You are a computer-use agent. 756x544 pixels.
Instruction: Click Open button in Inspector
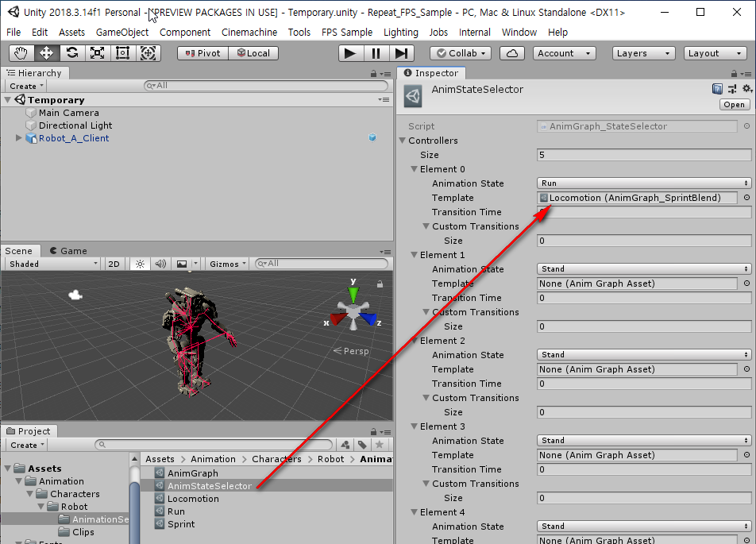pyautogui.click(x=735, y=105)
